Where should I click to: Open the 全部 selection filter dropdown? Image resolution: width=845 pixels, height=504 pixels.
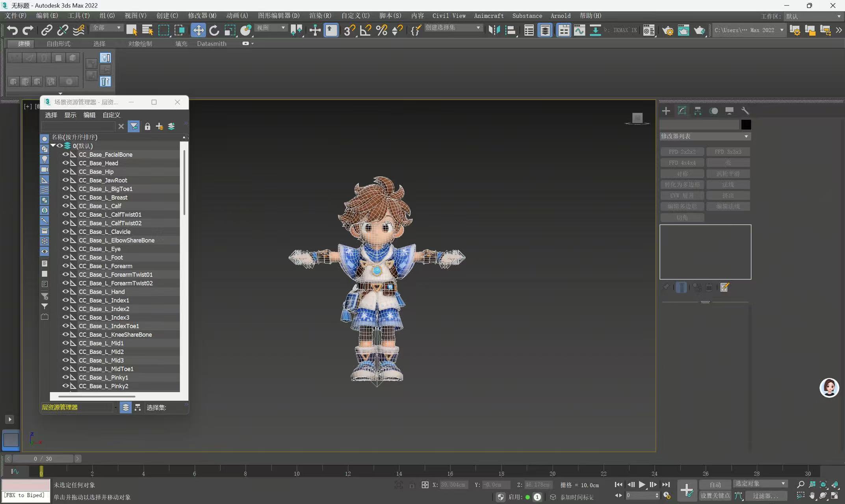click(x=106, y=28)
